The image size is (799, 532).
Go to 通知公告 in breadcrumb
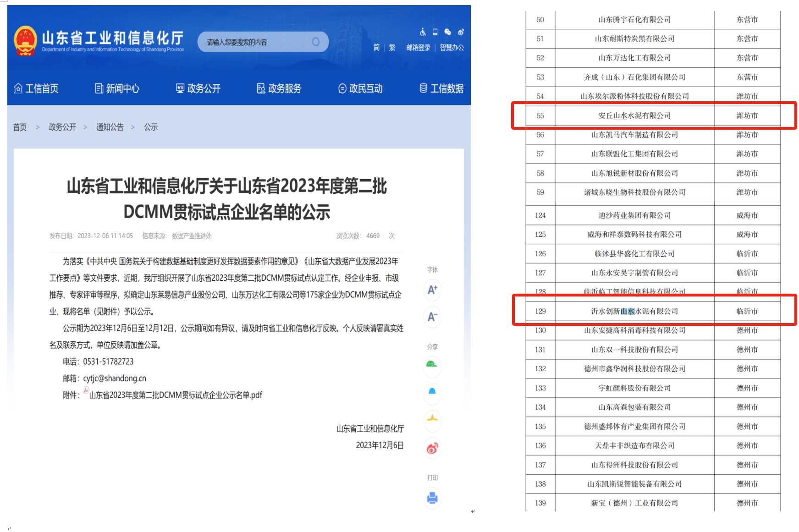click(110, 127)
